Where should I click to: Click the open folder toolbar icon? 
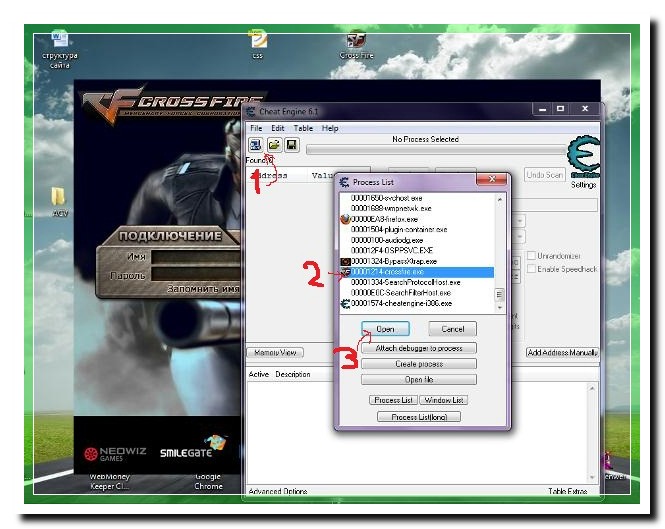[274, 145]
